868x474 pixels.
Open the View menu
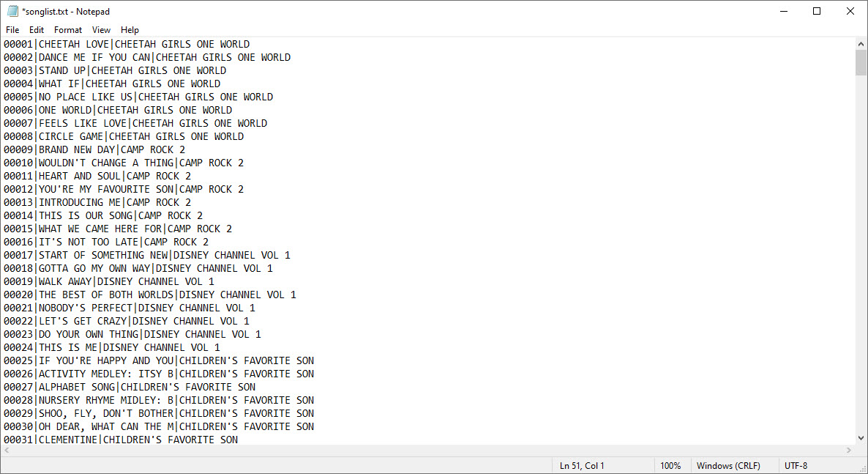click(101, 30)
